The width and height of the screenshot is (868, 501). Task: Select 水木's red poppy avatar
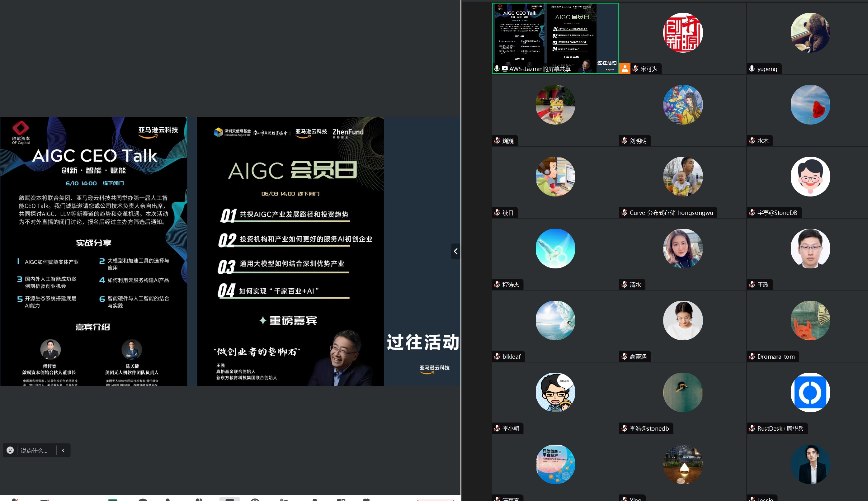click(810, 105)
